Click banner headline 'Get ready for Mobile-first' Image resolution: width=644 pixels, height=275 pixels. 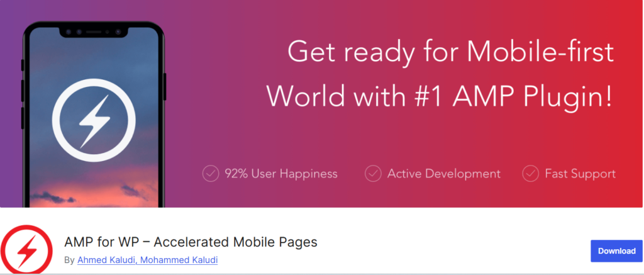point(450,53)
